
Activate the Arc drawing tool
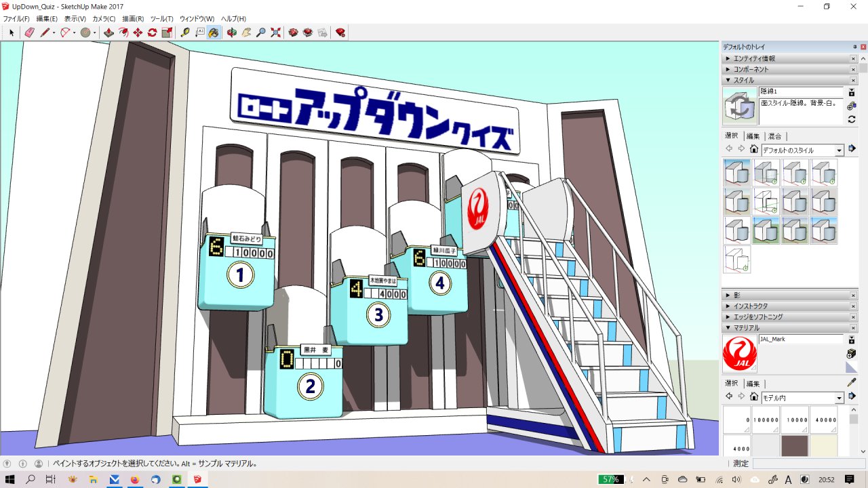point(64,32)
